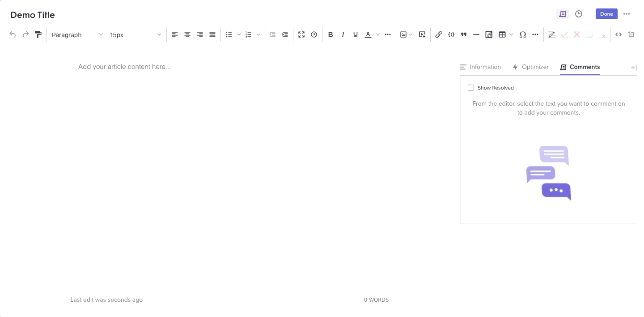Insert a special character with omega icon
644x317 pixels.
523,34
